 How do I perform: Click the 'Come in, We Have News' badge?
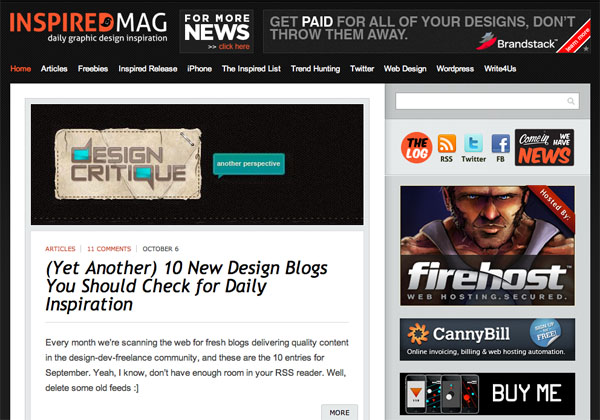tap(544, 147)
